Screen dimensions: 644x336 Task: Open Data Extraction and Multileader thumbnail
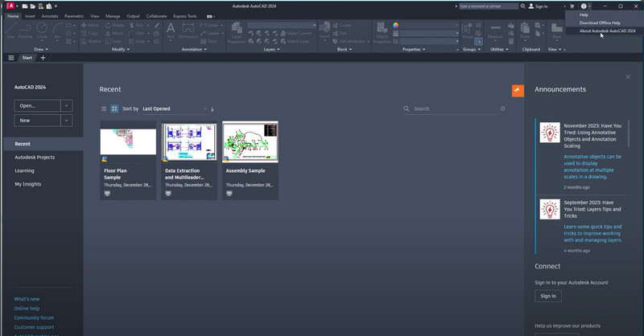point(189,142)
